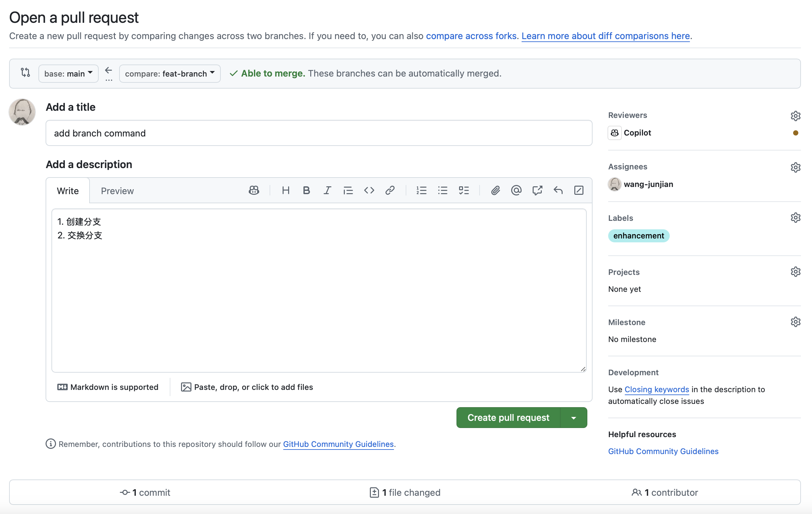Expand the Create pull request options arrow
Image resolution: width=812 pixels, height=514 pixels.
pos(574,418)
